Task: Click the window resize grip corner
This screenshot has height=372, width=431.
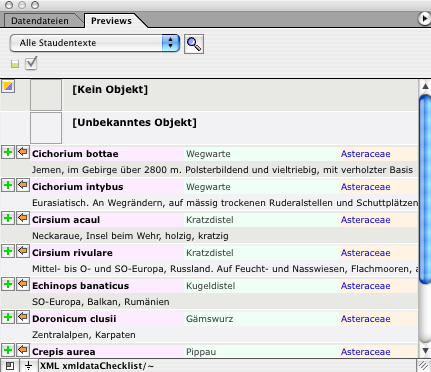Action: click(424, 366)
